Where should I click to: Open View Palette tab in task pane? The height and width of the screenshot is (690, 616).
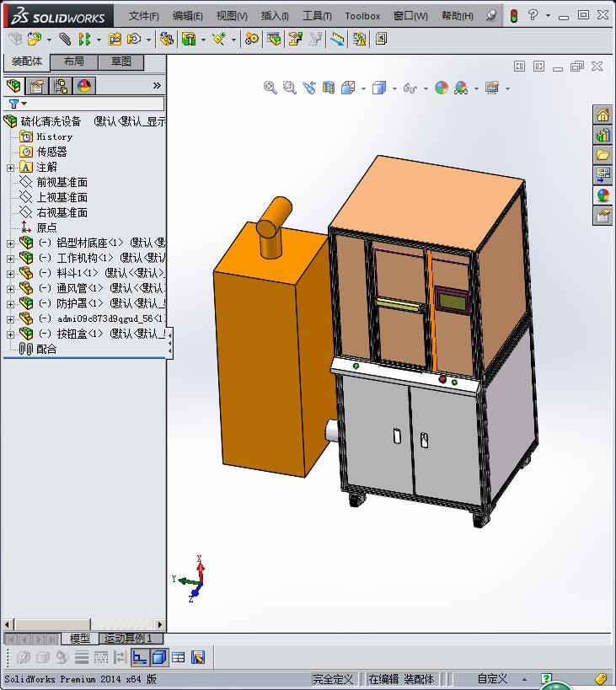[603, 174]
